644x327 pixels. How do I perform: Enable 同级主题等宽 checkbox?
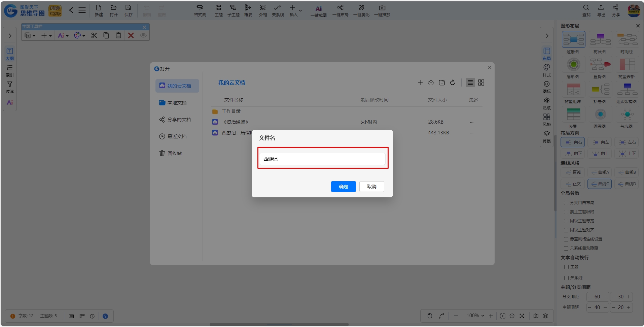click(566, 221)
